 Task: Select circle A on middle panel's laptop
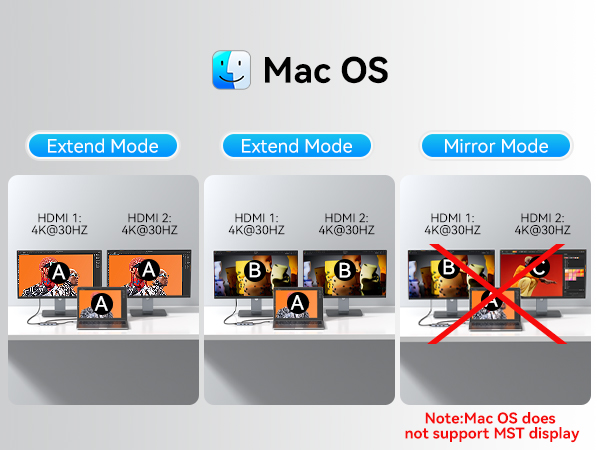pyautogui.click(x=297, y=303)
